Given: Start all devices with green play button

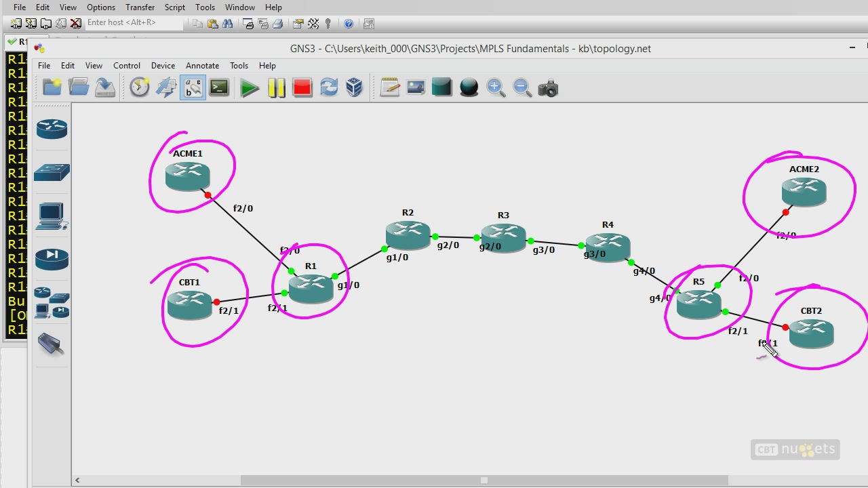Looking at the screenshot, I should [x=250, y=88].
